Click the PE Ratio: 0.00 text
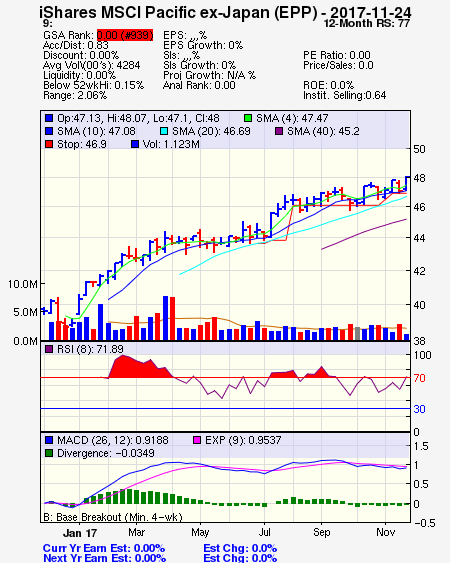450x563 pixels. 337,55
